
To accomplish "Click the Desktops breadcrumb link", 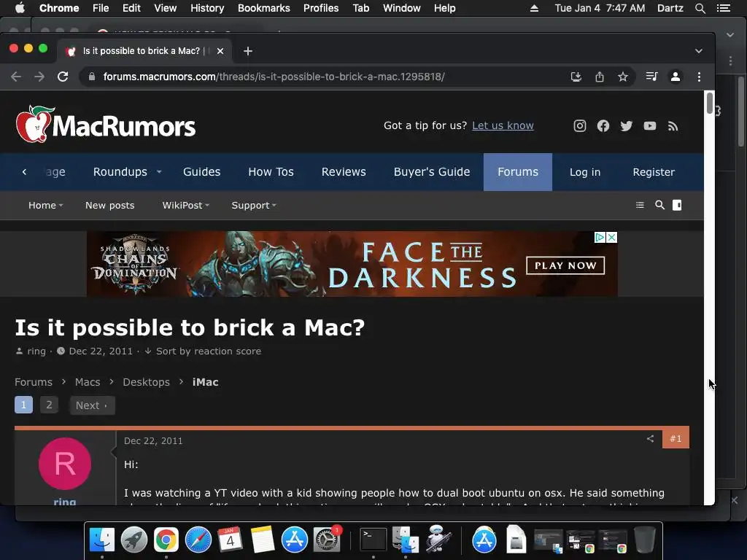I will [x=146, y=382].
